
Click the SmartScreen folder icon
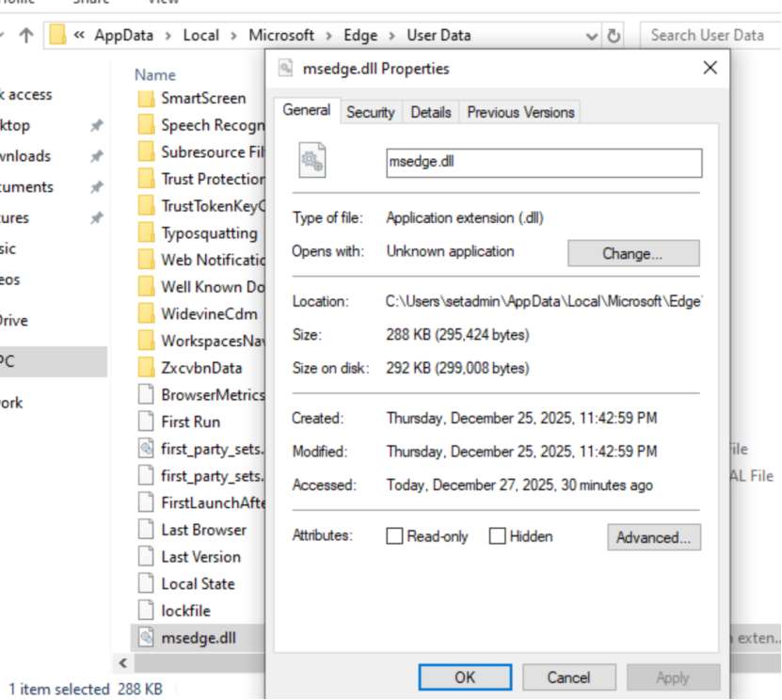click(x=146, y=98)
